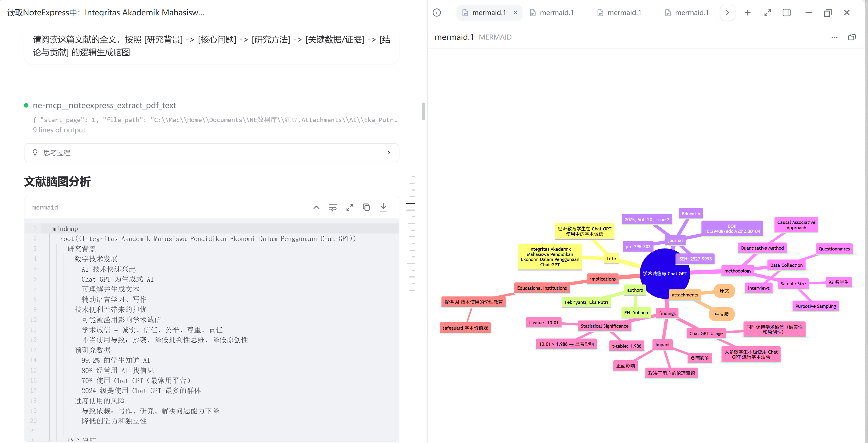Collapse the mermaid code block
The image size is (868, 443).
point(316,207)
